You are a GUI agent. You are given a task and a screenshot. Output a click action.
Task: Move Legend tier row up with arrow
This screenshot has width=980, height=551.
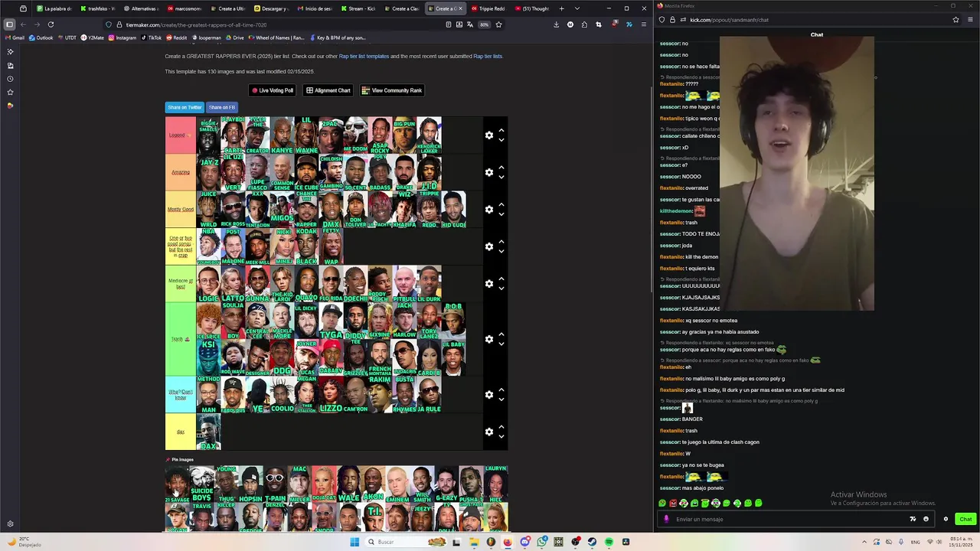pos(501,130)
